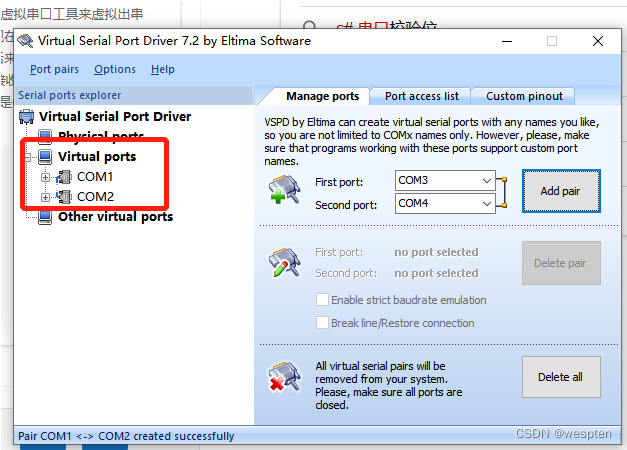Viewport: 627px width, 450px height.
Task: Click the COM1 serial connector icon
Action: pyautogui.click(x=64, y=177)
